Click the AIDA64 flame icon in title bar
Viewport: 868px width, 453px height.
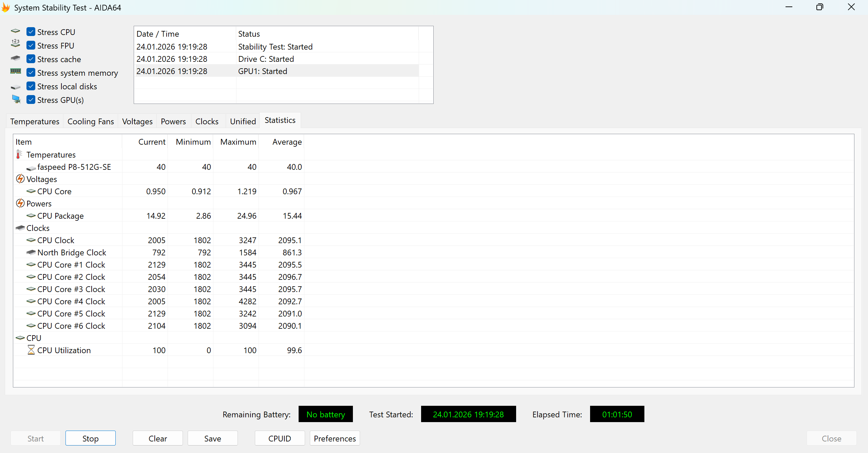click(x=6, y=7)
